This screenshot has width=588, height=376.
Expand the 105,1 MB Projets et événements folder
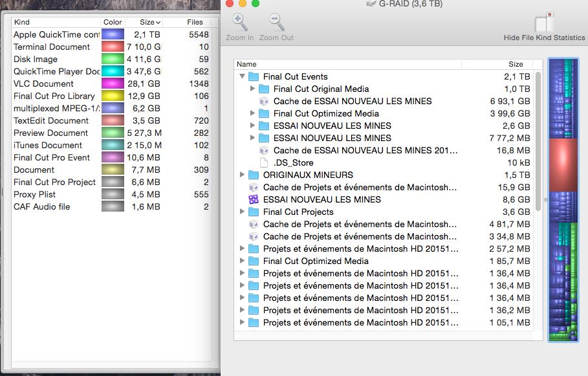[242, 322]
